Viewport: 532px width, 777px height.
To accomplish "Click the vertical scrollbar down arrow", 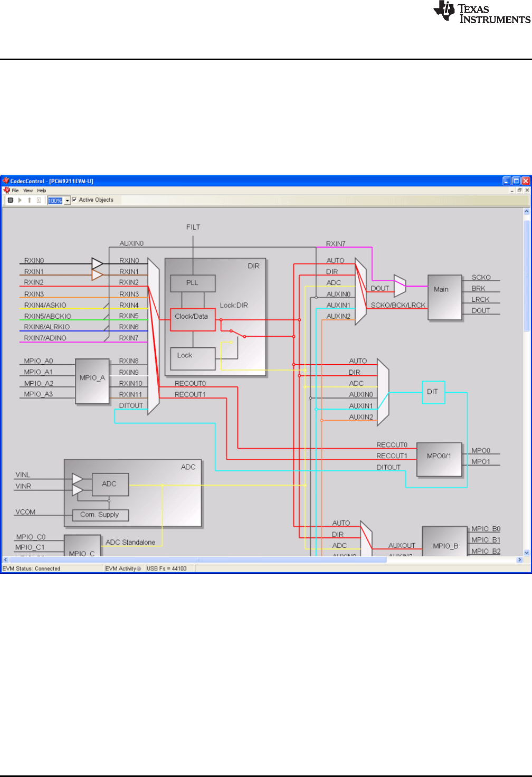I will [527, 552].
